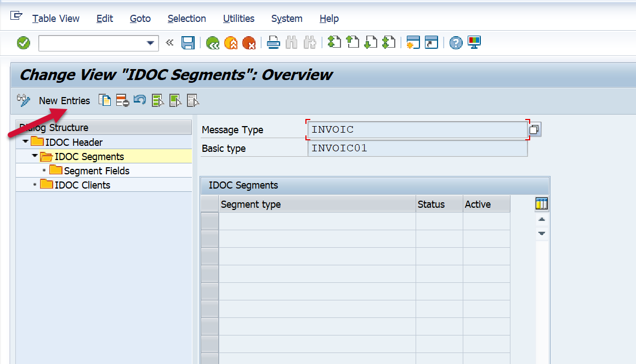Click the green Back arrow icon
The image size is (636, 364).
(213, 43)
